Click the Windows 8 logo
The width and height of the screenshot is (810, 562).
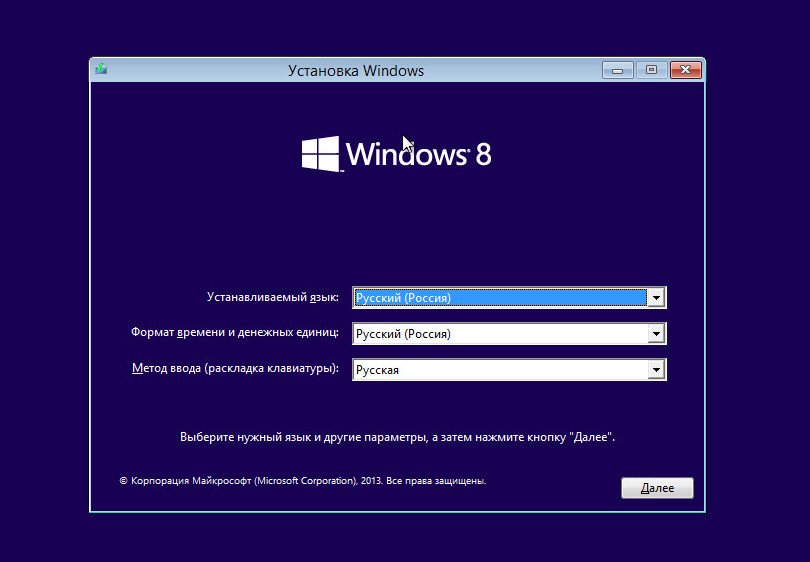click(396, 154)
